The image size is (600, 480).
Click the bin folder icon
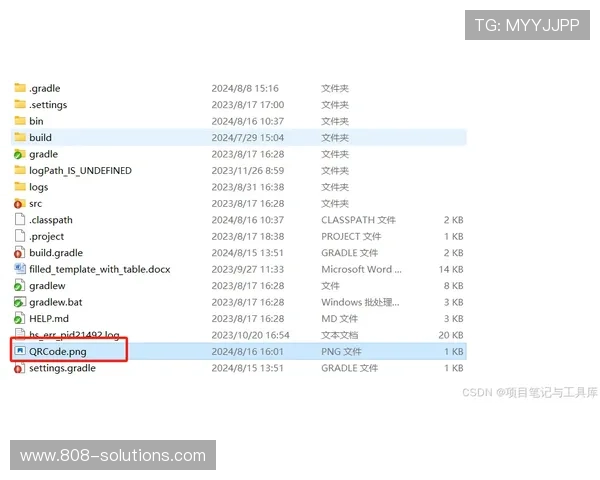coord(20,121)
